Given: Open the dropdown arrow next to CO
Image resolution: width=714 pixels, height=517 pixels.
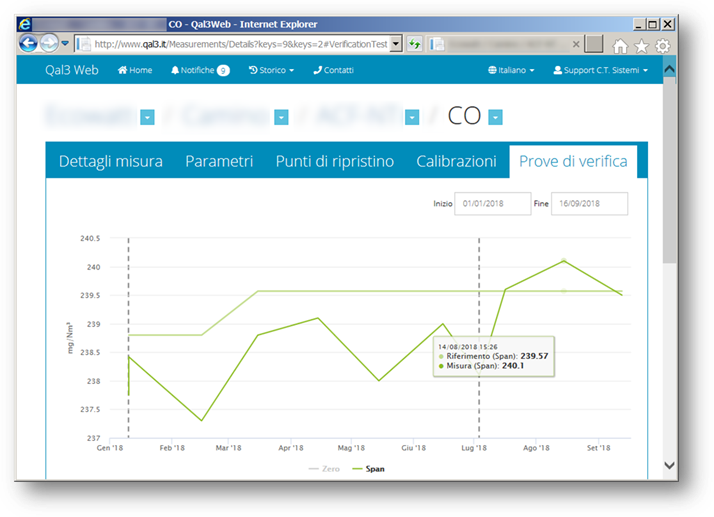Looking at the screenshot, I should click(495, 118).
